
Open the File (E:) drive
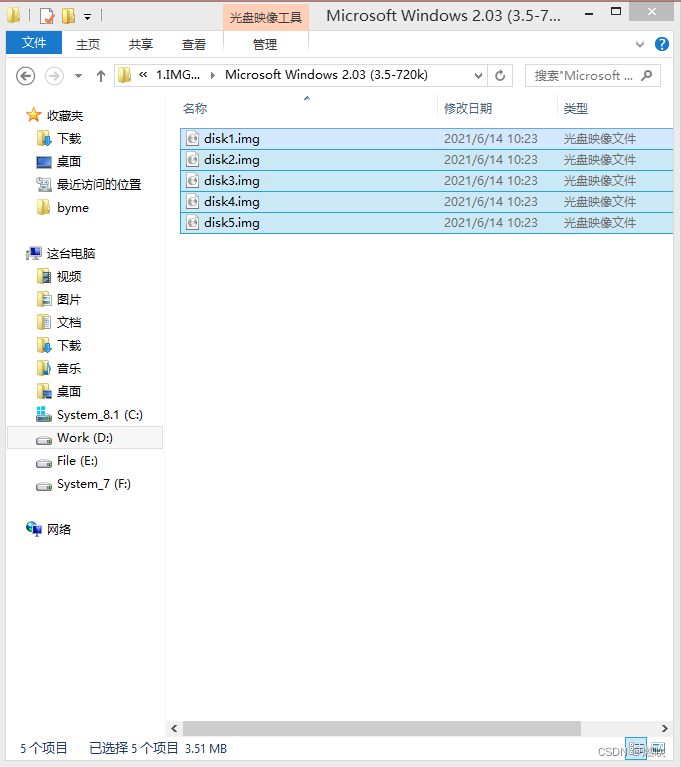coord(77,461)
